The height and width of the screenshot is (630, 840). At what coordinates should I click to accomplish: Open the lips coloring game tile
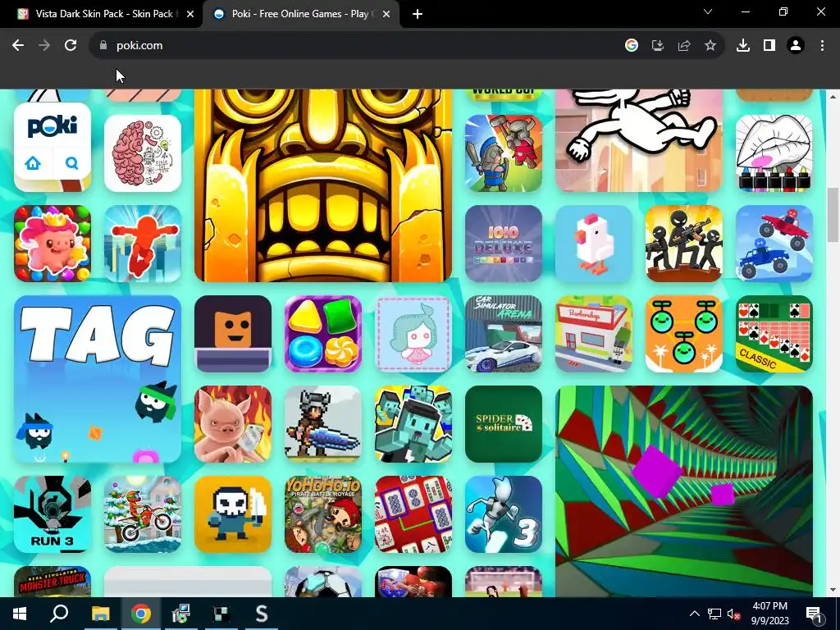(774, 153)
